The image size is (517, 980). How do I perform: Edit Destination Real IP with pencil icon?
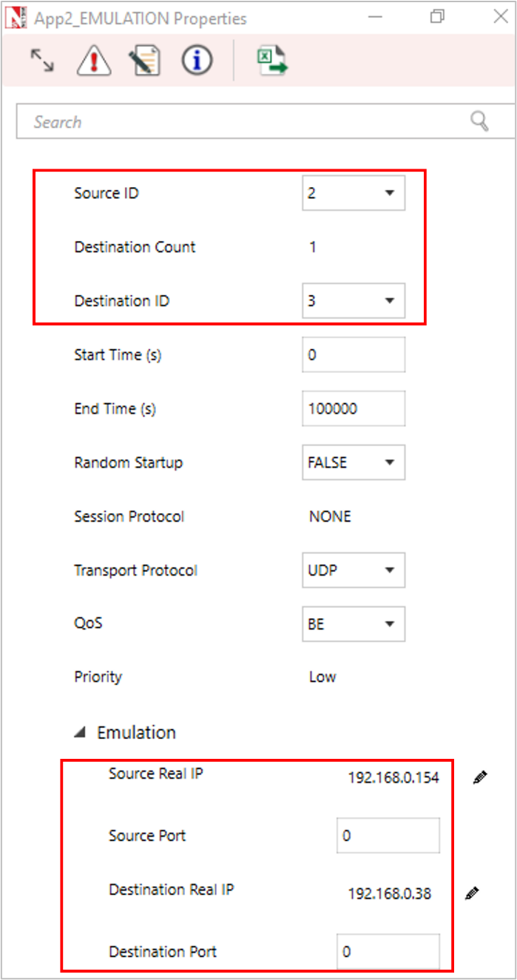pyautogui.click(x=472, y=893)
